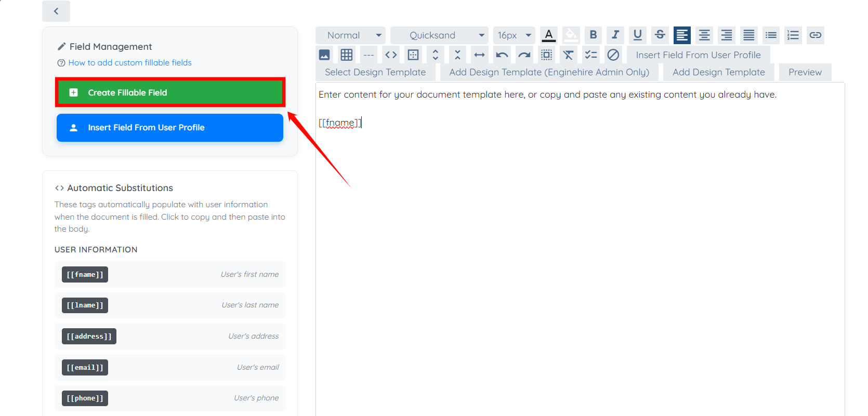
Task: Open the Add Design Template tab next to Preview
Action: 719,72
